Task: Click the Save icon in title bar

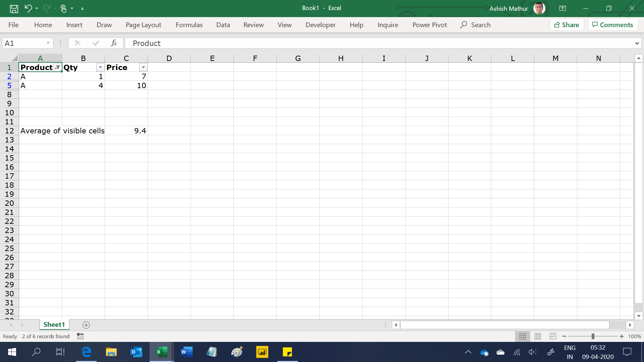Action: pos(14,9)
